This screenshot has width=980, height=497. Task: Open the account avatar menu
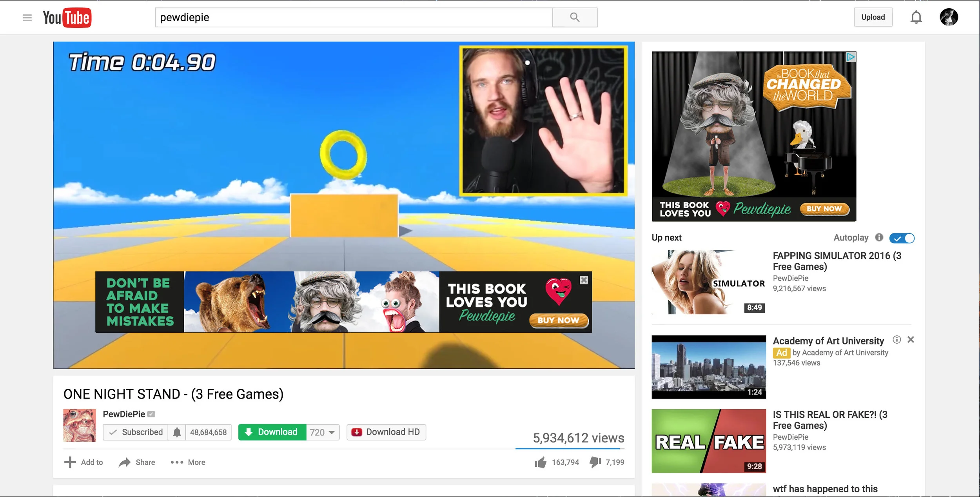coord(949,17)
